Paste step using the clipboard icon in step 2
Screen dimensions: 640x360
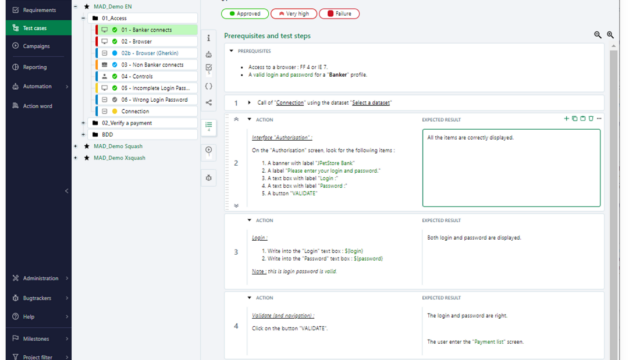[583, 118]
